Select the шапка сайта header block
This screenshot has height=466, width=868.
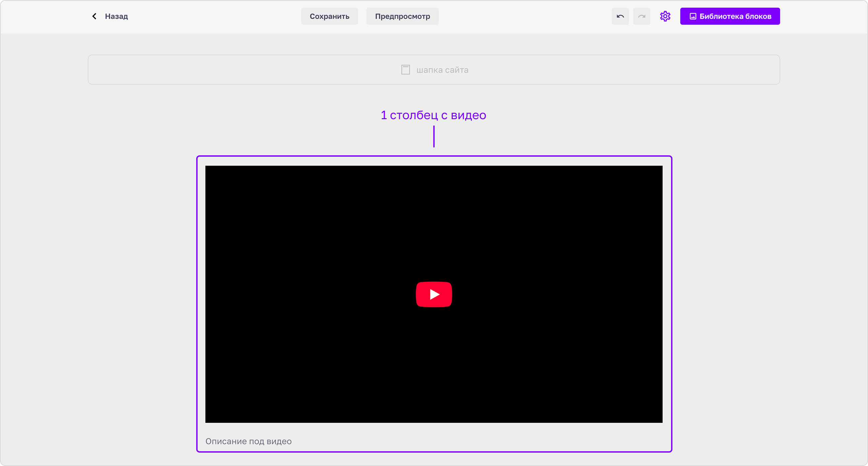click(x=434, y=69)
